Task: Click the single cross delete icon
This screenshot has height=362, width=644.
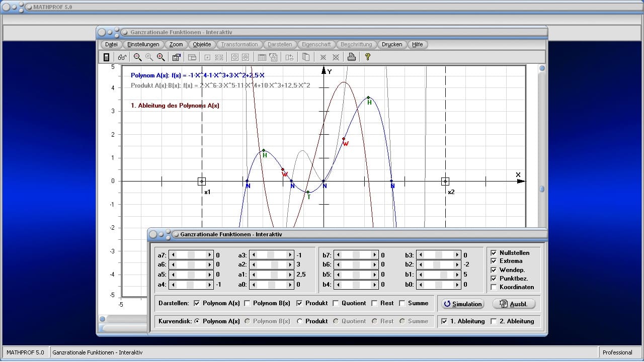Action: tap(323, 57)
